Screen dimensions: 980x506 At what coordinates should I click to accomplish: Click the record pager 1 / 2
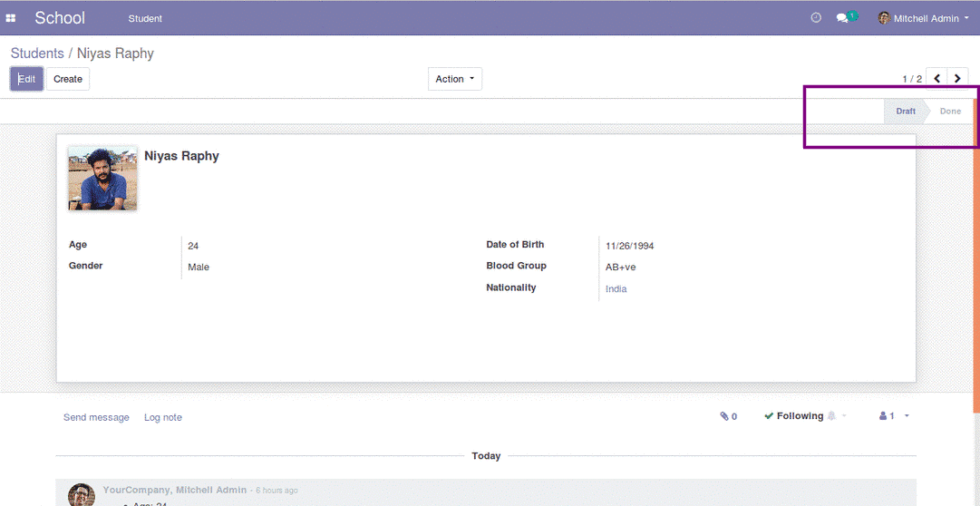click(x=912, y=79)
